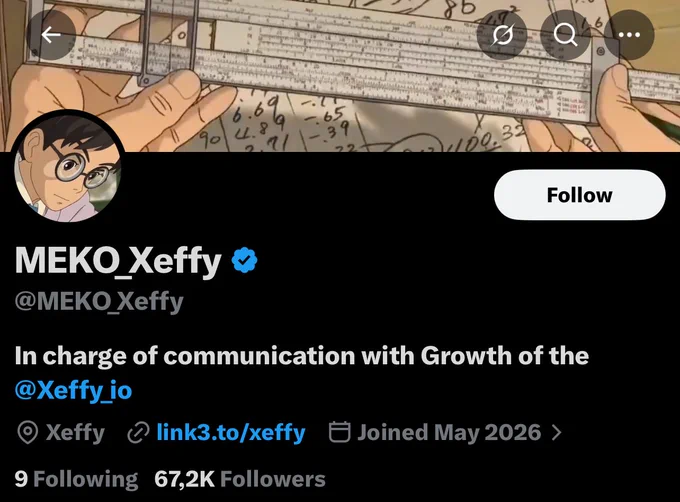
Task: Open the search magnifier icon
Action: click(565, 35)
